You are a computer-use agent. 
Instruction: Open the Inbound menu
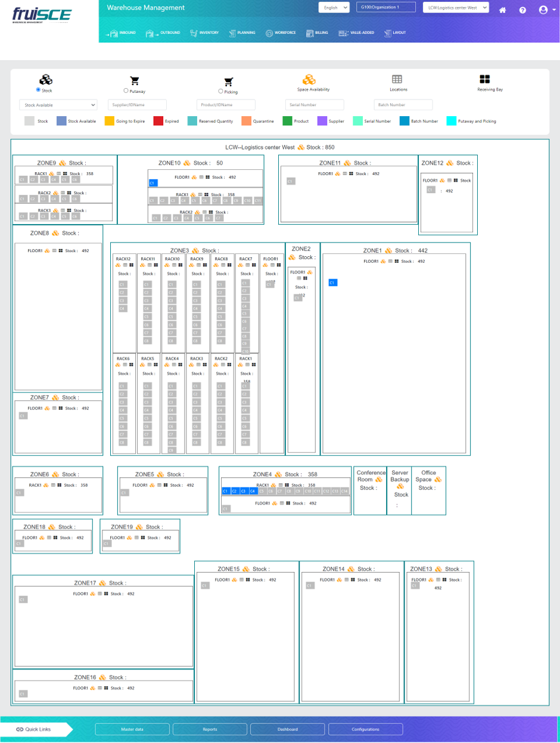pyautogui.click(x=120, y=33)
